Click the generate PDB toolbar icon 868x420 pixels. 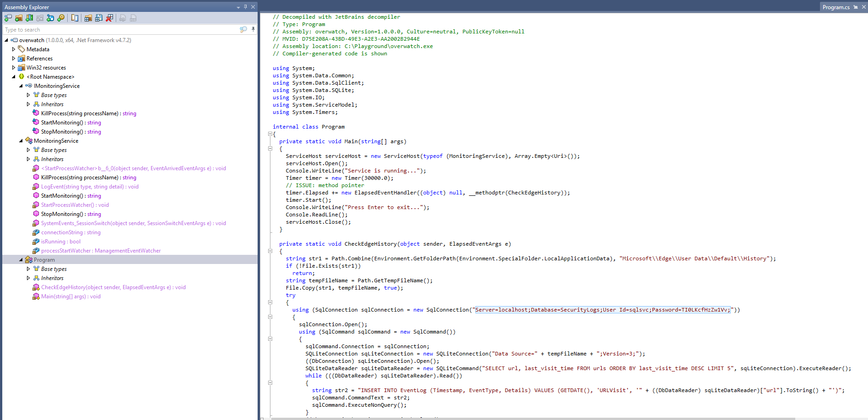(x=133, y=18)
